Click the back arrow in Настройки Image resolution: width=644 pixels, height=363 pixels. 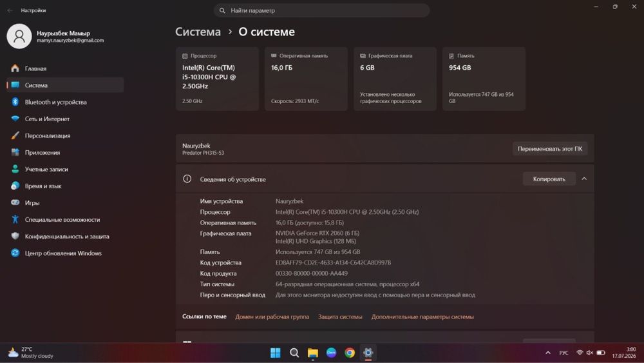click(10, 10)
